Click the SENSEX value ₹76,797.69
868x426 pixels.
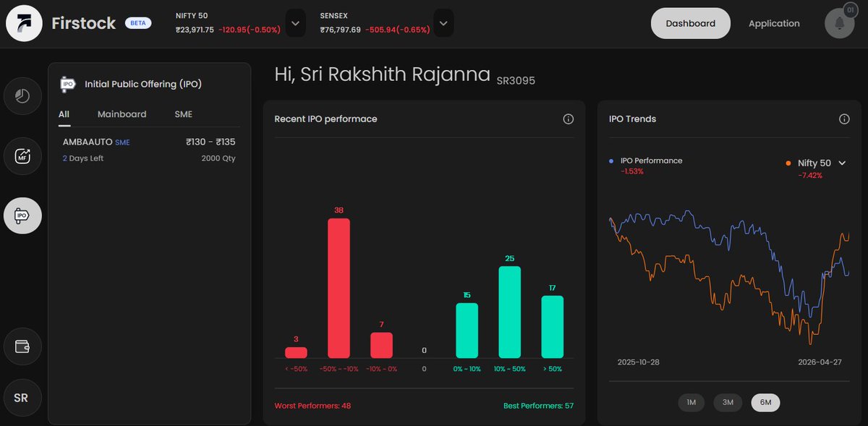tap(340, 30)
